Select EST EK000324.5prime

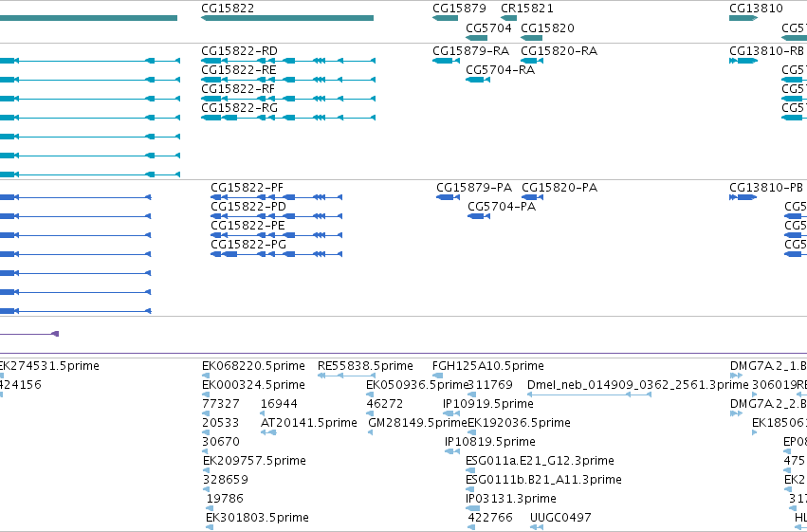206,394
